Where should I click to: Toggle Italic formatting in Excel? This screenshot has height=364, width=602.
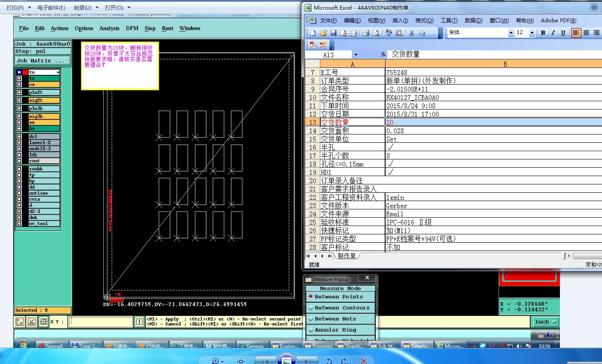coord(553,33)
